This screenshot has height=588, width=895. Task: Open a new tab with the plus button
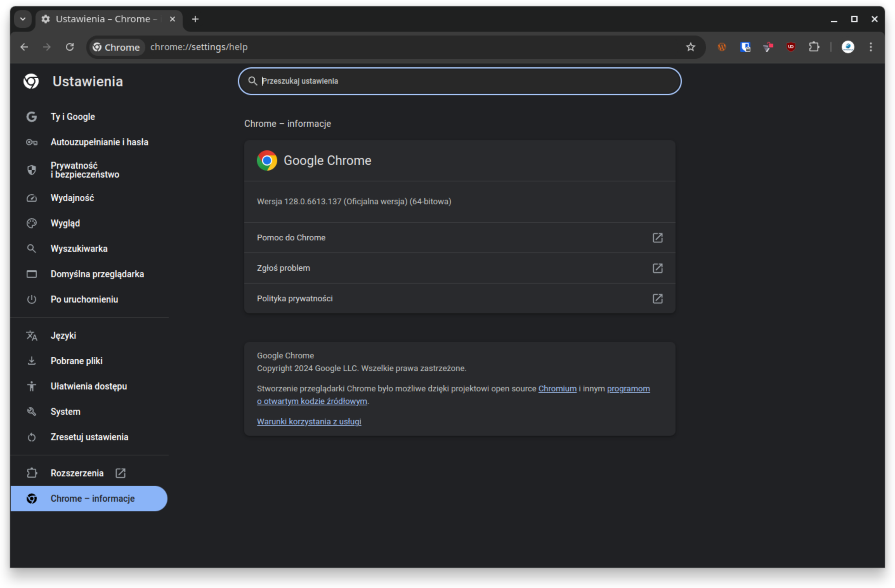[x=195, y=19]
